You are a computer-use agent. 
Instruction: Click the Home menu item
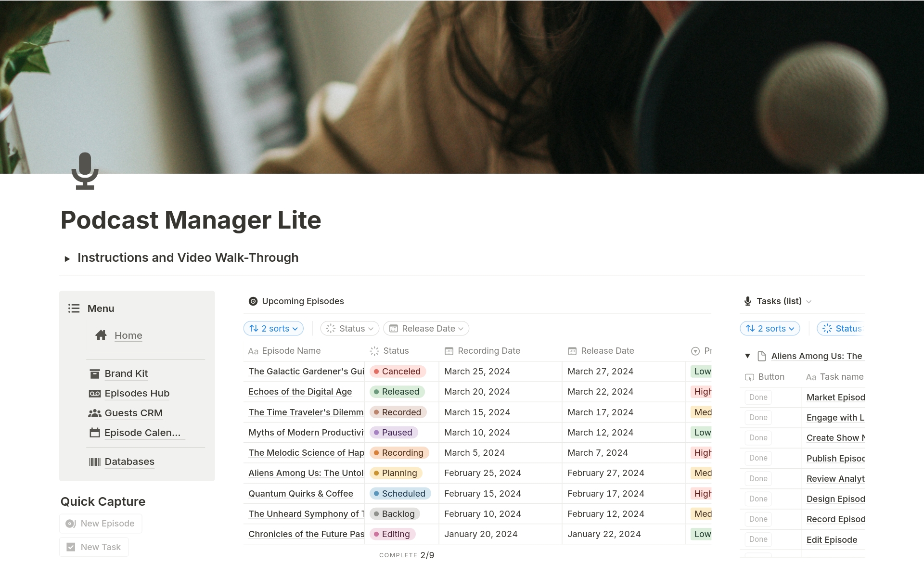pos(129,334)
